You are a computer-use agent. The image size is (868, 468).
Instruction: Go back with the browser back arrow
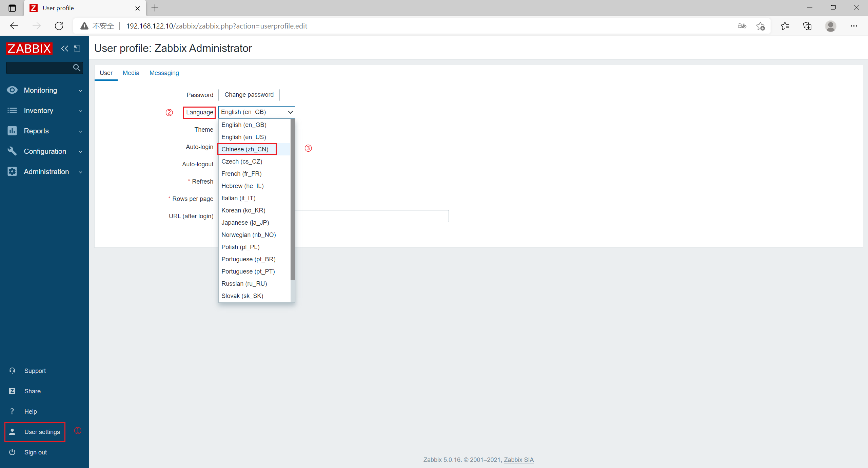click(x=14, y=26)
